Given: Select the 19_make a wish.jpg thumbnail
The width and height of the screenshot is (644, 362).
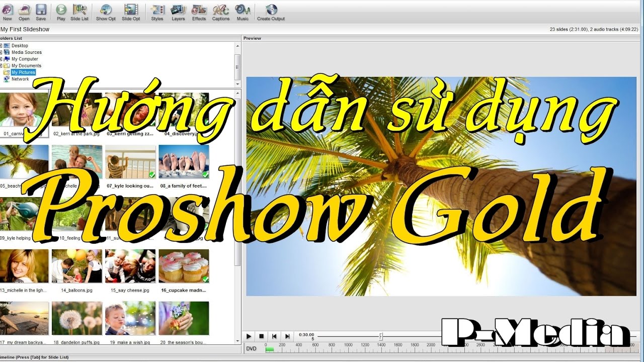Looking at the screenshot, I should 131,318.
